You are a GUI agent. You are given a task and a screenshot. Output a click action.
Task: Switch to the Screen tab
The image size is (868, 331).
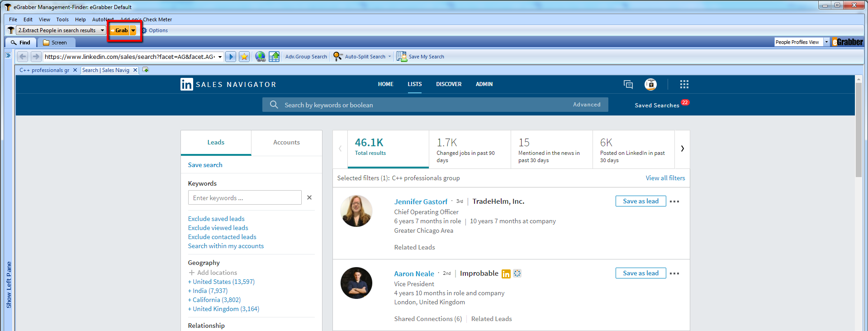55,43
